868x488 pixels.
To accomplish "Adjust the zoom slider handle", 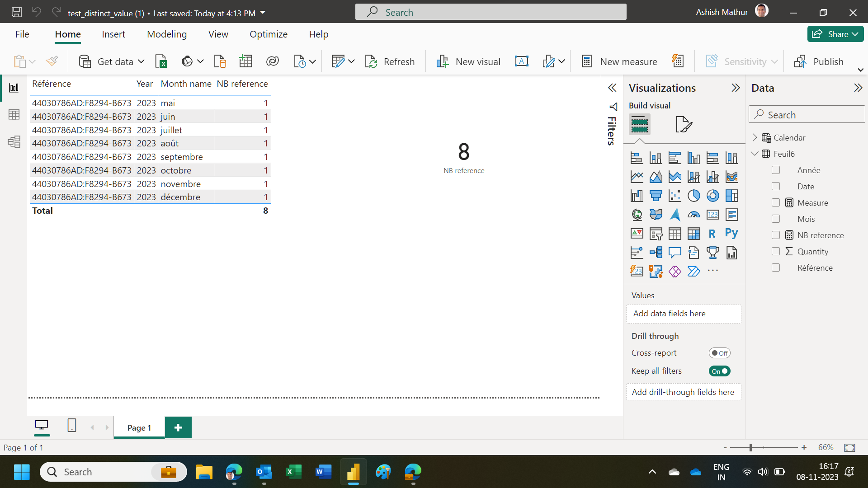I will [750, 447].
